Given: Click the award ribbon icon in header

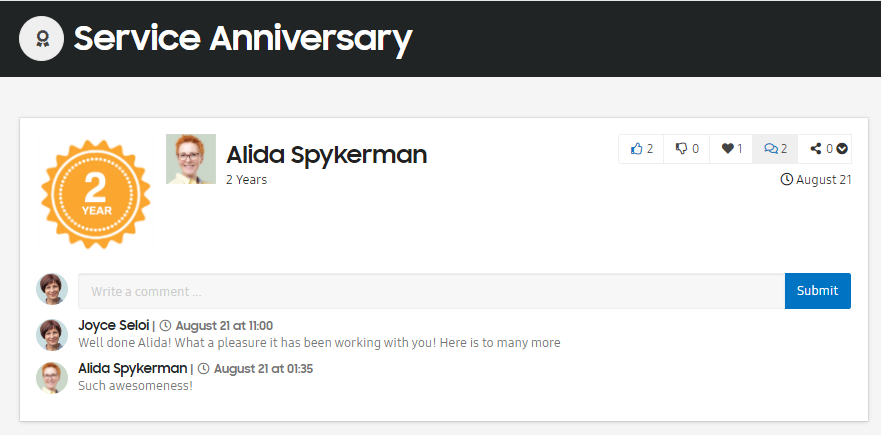Looking at the screenshot, I should (x=41, y=38).
